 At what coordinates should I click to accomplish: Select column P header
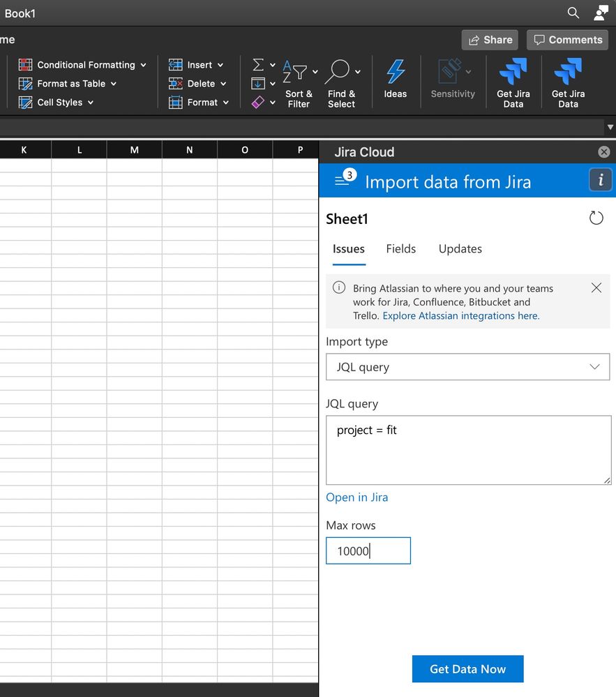[x=296, y=150]
